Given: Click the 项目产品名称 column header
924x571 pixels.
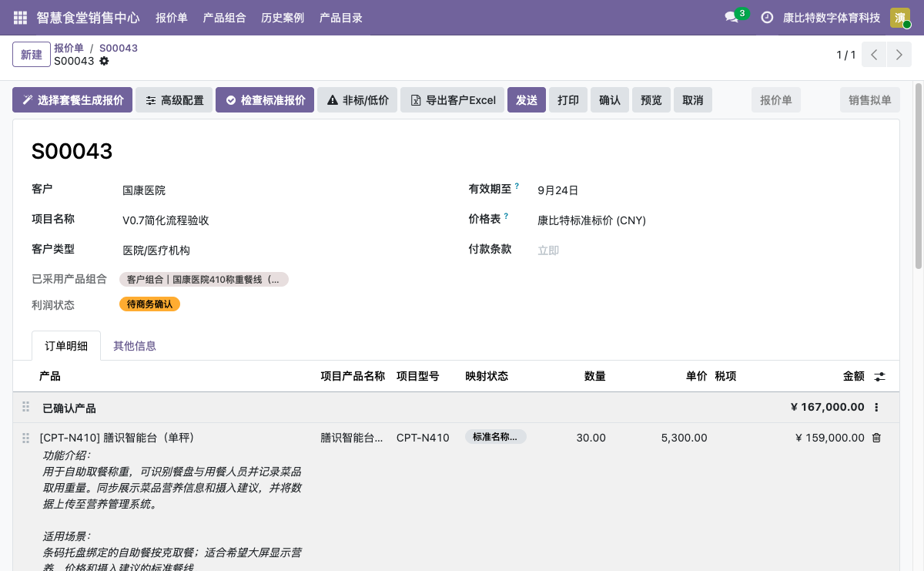Looking at the screenshot, I should click(353, 377).
